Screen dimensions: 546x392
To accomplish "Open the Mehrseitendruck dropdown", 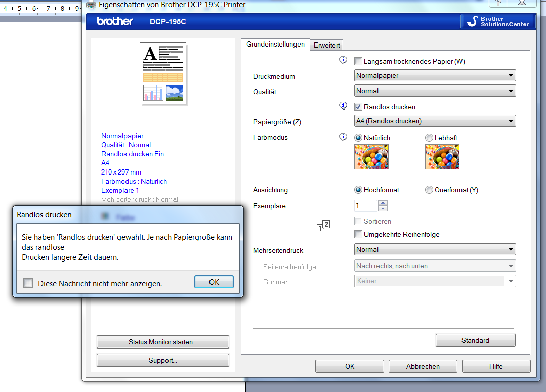I will coord(435,249).
